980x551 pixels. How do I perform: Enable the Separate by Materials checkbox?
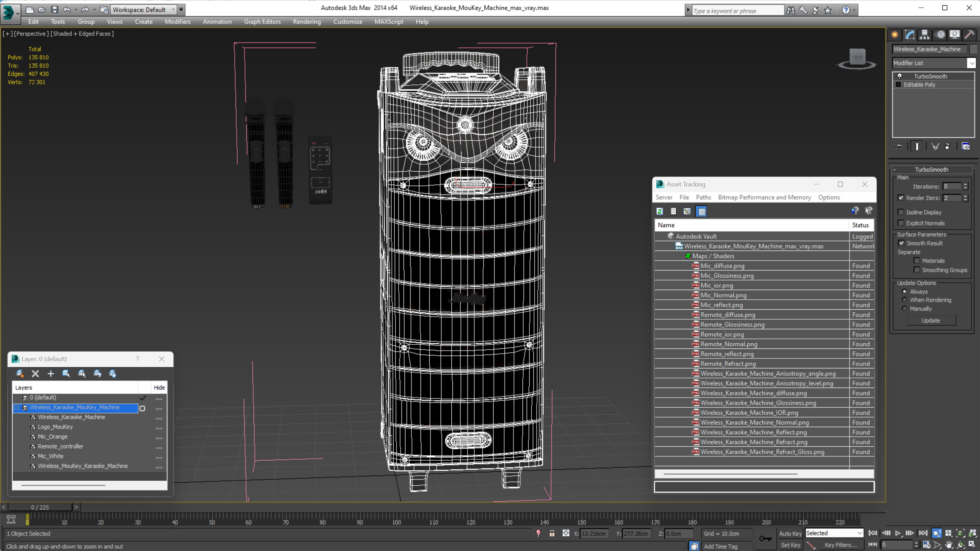click(917, 261)
